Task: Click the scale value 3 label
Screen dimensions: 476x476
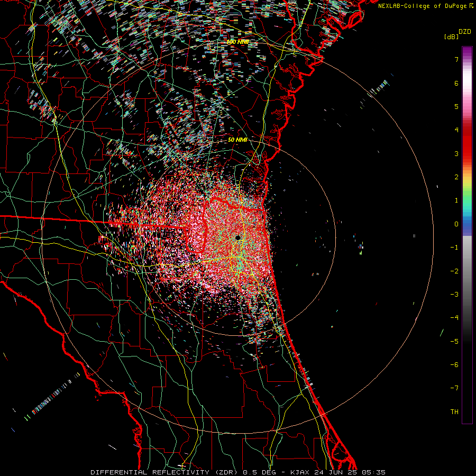Action: click(456, 153)
